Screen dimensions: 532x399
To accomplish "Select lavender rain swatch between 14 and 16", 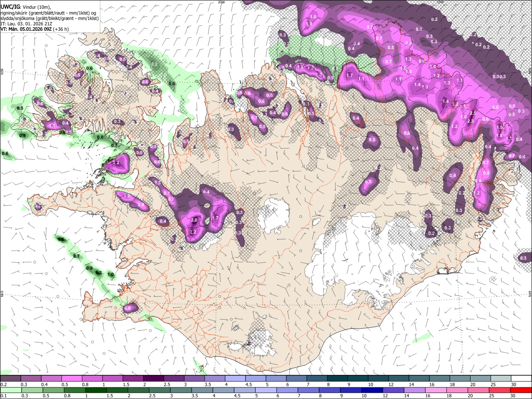I will pos(414,390).
